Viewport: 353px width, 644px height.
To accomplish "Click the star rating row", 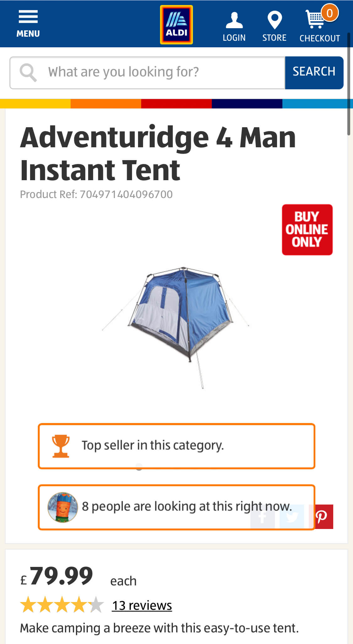I will (x=62, y=605).
